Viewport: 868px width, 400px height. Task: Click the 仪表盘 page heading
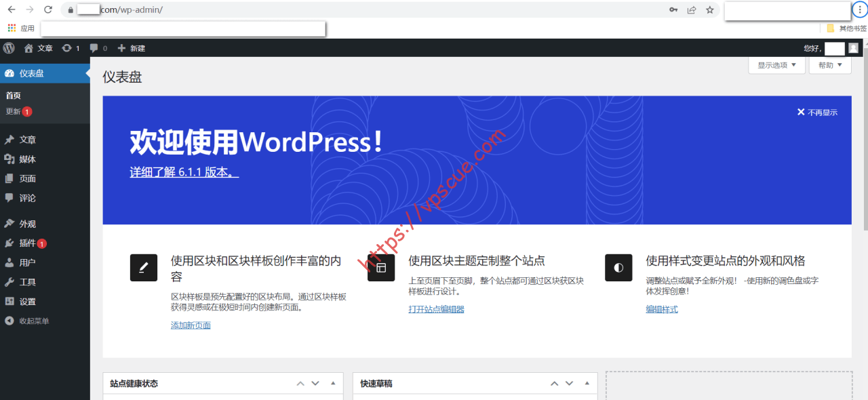click(x=122, y=77)
